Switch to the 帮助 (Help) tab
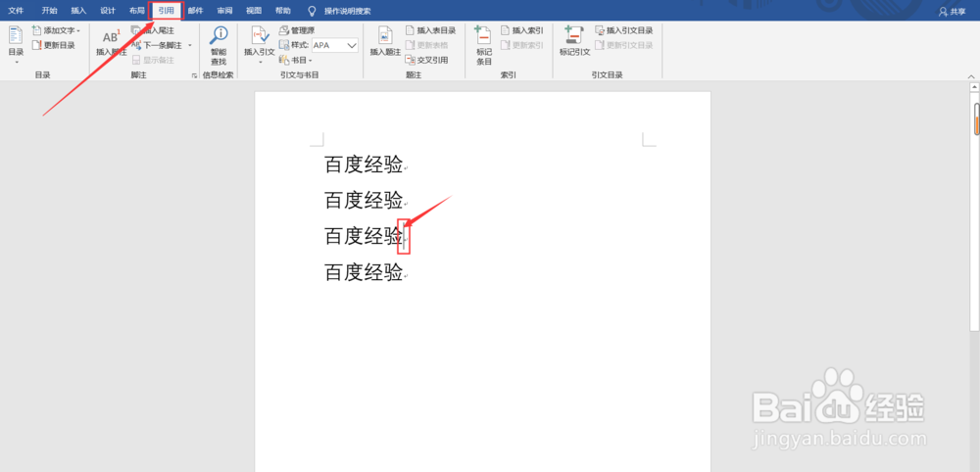The image size is (980, 472). coord(283,11)
